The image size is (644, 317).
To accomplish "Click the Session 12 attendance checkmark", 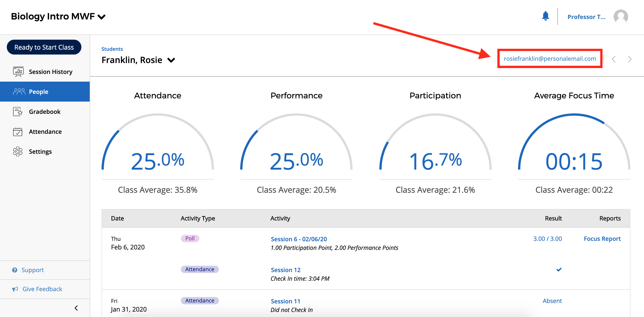I will tap(559, 270).
